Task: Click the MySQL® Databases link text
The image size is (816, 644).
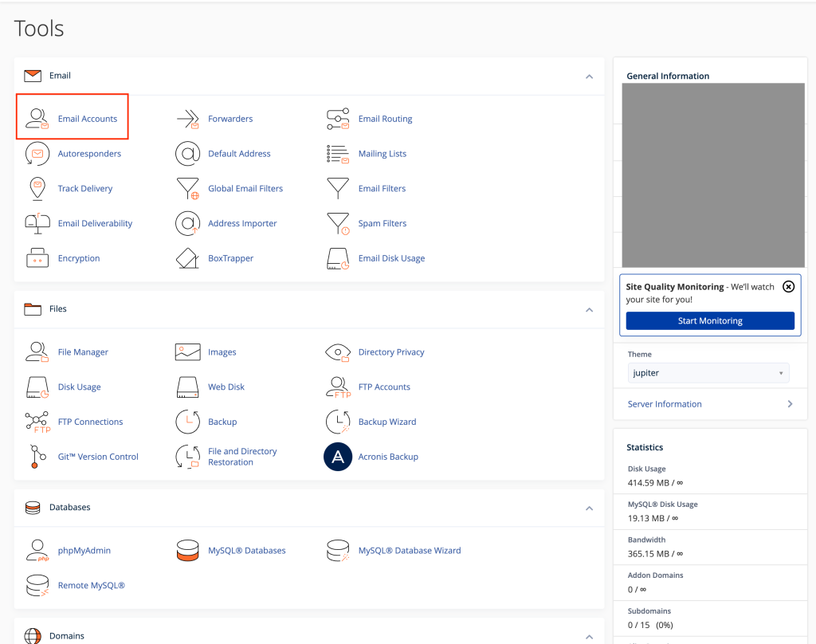Action: pyautogui.click(x=247, y=550)
